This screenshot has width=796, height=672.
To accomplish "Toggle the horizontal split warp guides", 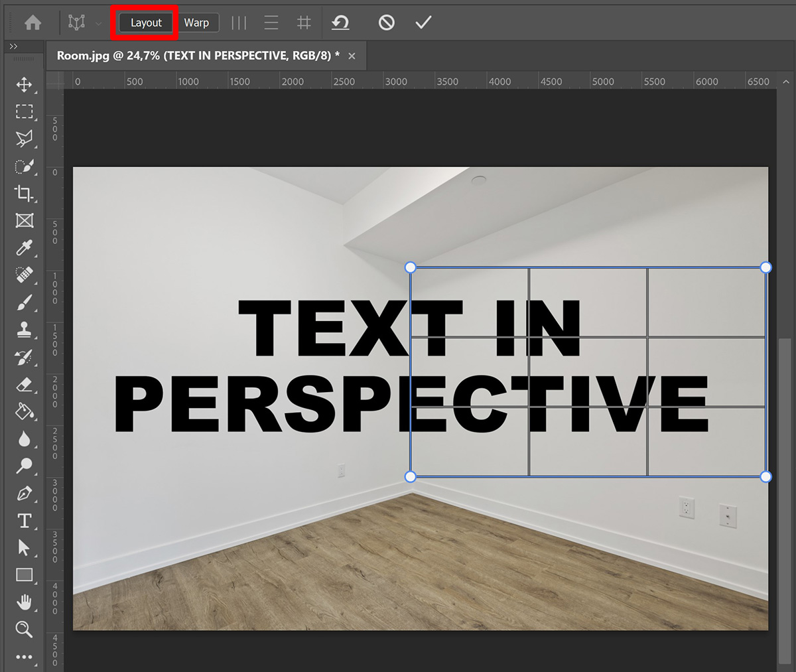I will (271, 22).
